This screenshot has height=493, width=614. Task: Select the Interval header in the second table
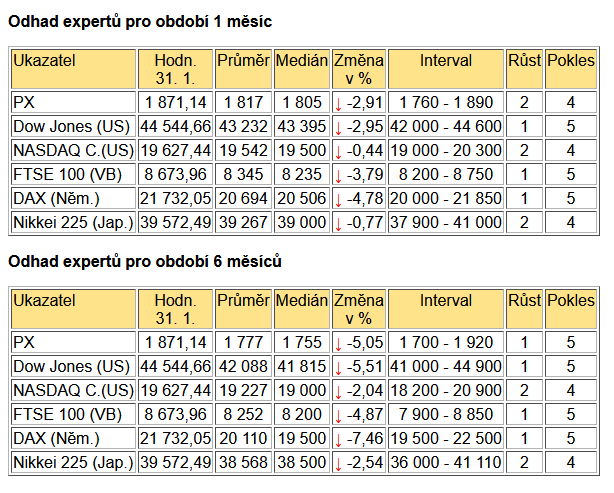tap(446, 309)
